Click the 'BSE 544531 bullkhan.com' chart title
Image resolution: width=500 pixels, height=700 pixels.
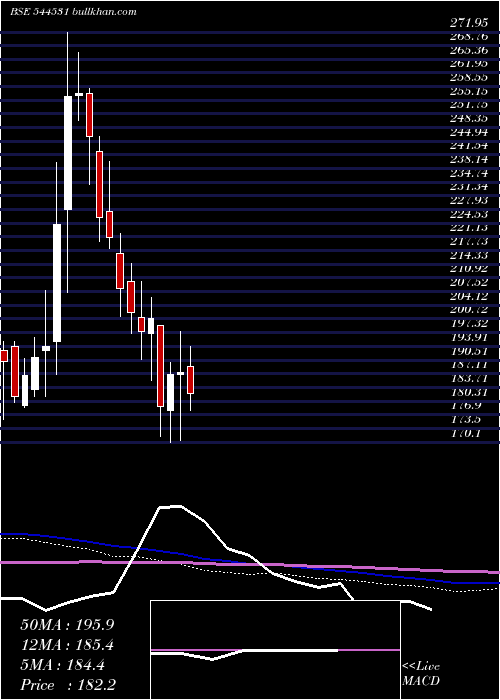(74, 12)
